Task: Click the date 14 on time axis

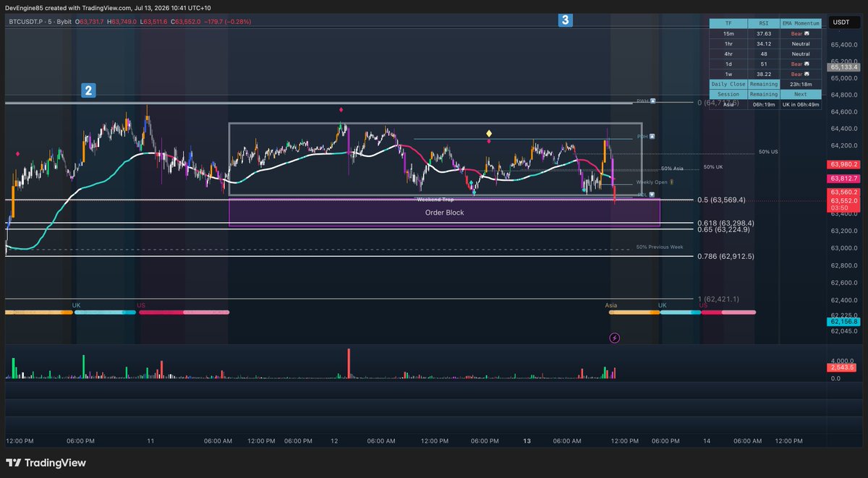Action: [708, 440]
